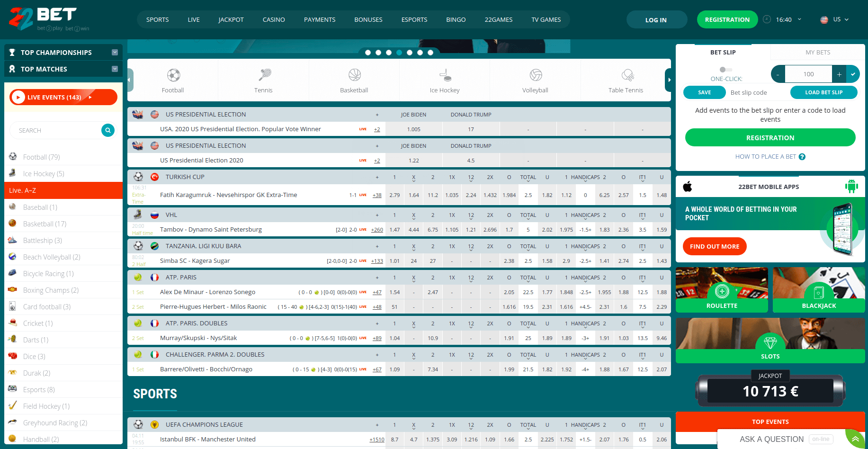Open Android app via robot icon

851,187
